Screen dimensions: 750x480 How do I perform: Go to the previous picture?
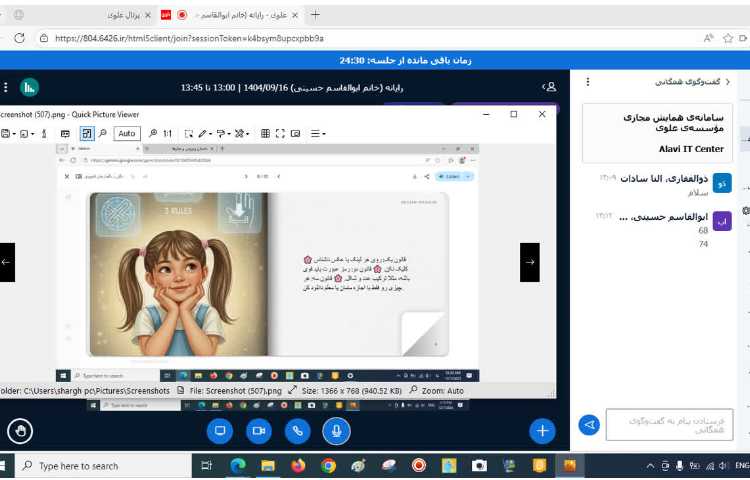[7, 262]
